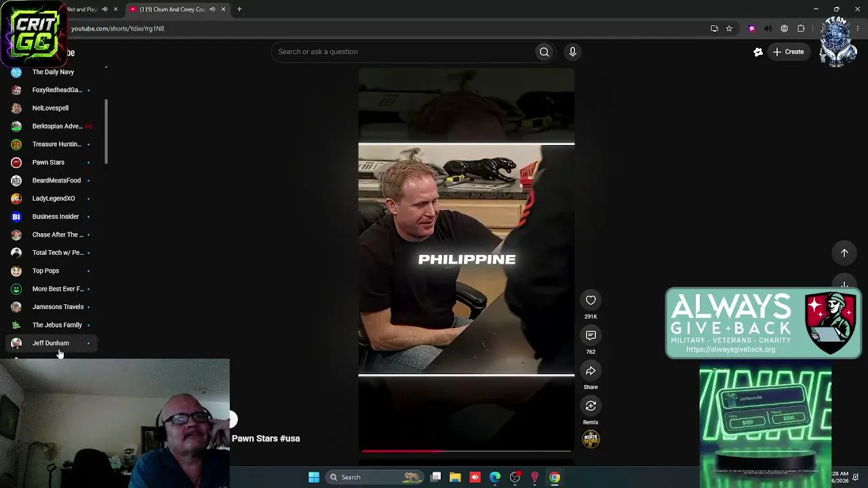Click the Windows taskbar Search box
868x488 pixels.
point(374,477)
